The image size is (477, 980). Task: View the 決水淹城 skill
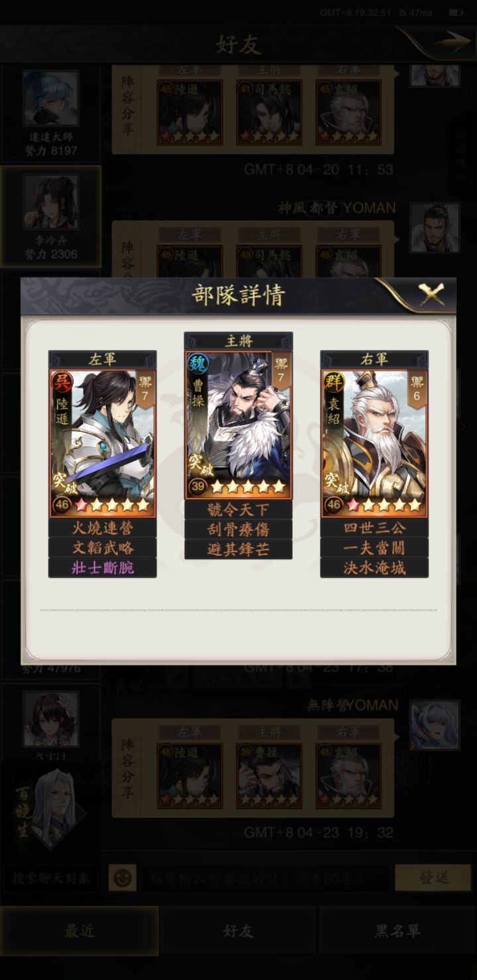click(x=374, y=567)
